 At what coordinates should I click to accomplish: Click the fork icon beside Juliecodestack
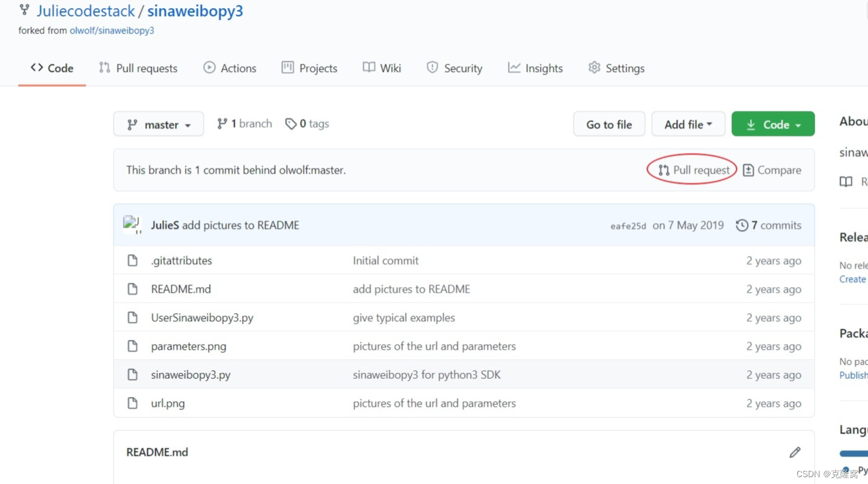pyautogui.click(x=24, y=10)
